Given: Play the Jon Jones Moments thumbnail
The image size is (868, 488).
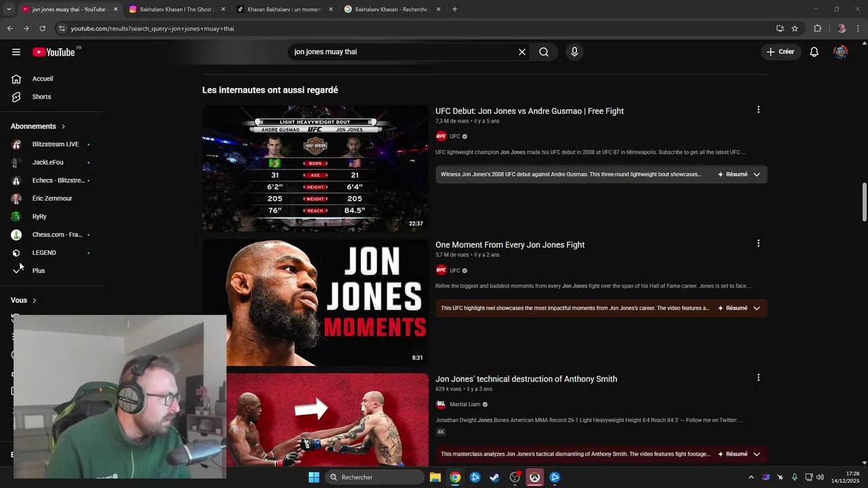Looking at the screenshot, I should (315, 302).
